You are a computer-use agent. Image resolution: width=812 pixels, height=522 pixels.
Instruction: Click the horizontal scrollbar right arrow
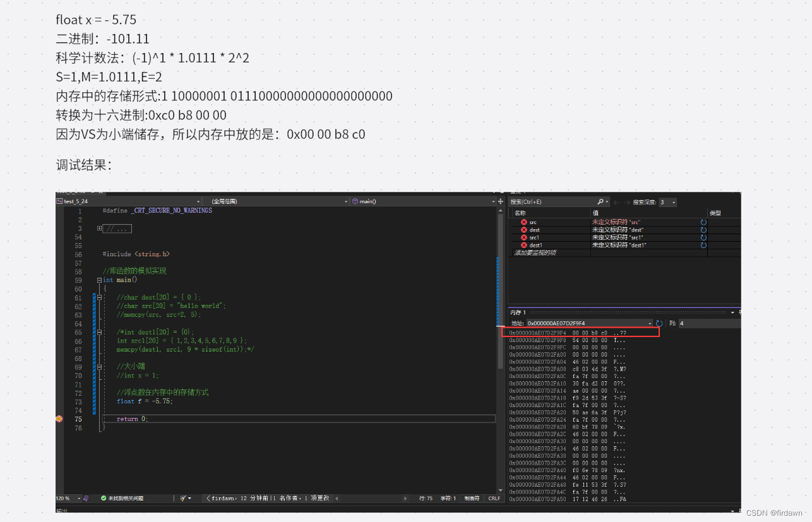tap(406, 498)
